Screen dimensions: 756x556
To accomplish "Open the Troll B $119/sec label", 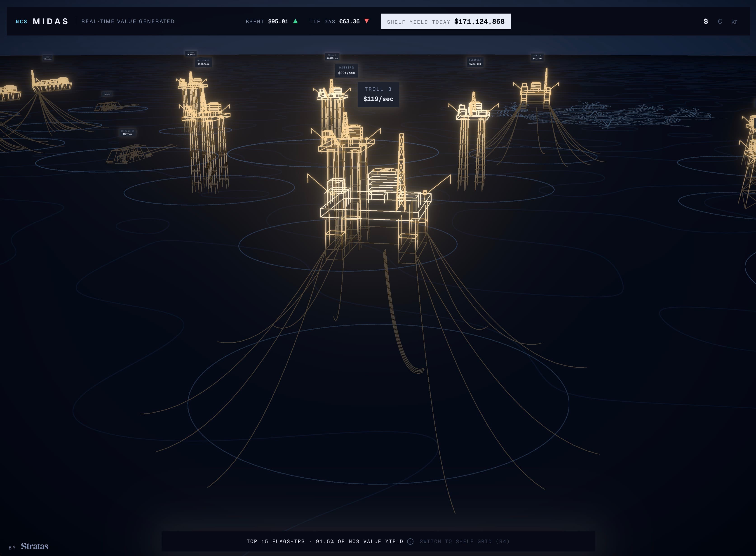I will click(x=378, y=94).
